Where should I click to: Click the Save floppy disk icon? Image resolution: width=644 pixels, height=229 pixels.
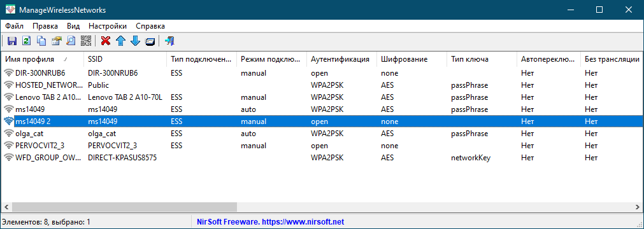click(x=12, y=41)
